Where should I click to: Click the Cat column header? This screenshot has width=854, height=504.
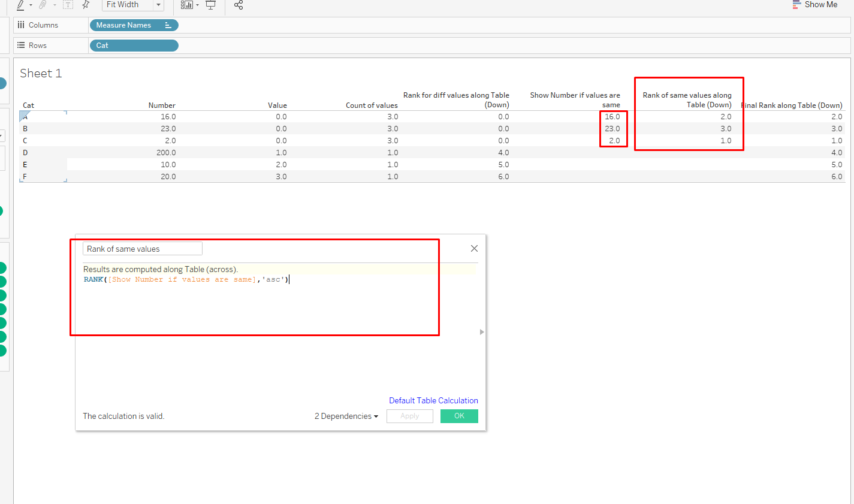point(28,105)
